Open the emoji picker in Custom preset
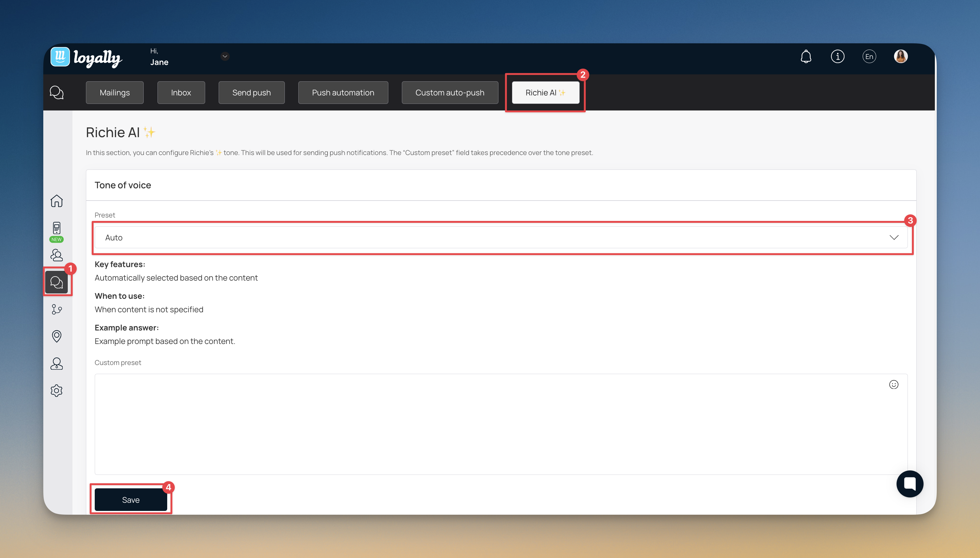This screenshot has width=980, height=558. 893,384
